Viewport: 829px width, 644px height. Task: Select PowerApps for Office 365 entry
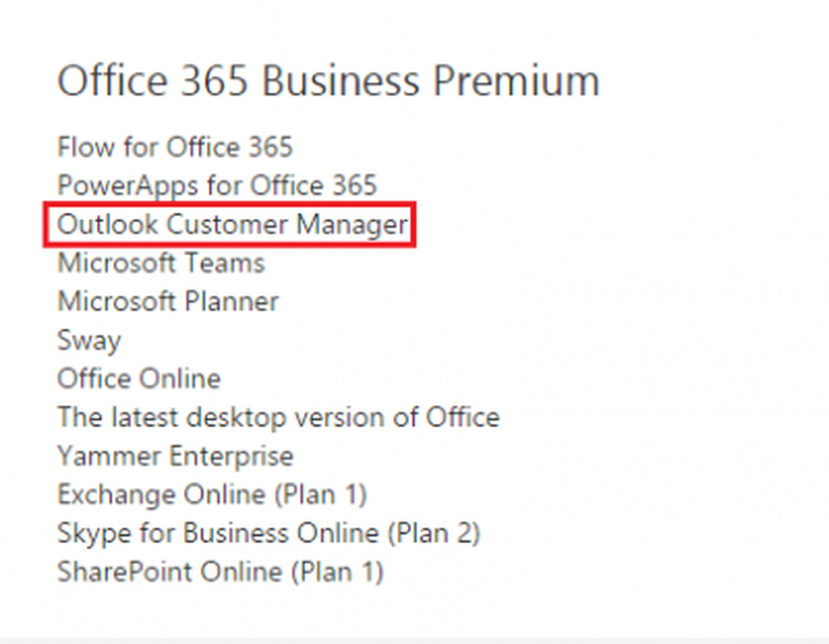click(x=216, y=186)
